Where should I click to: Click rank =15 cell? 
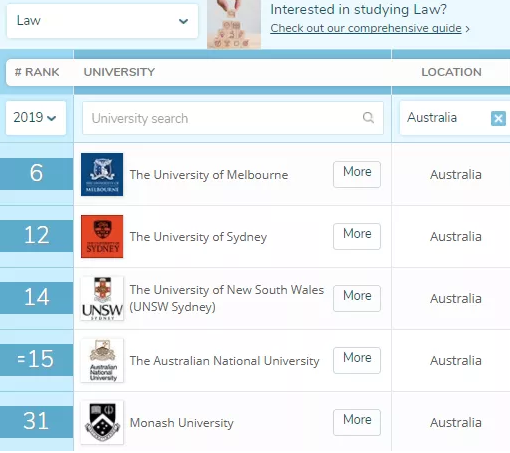pos(36,360)
